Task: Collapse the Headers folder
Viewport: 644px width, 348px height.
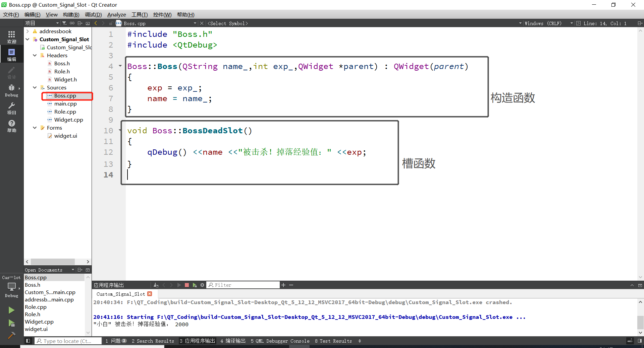Action: (x=35, y=55)
